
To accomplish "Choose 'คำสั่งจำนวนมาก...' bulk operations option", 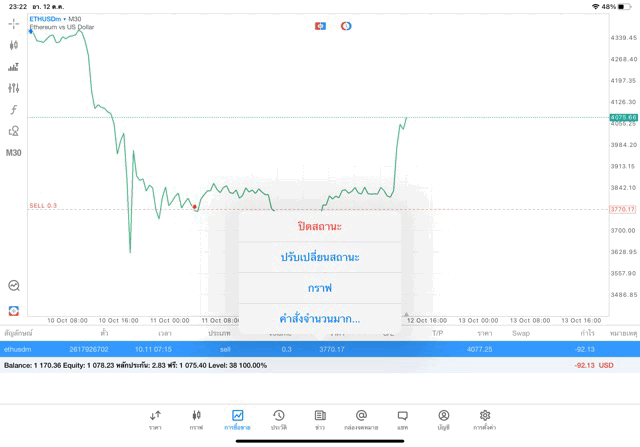I will [320, 319].
